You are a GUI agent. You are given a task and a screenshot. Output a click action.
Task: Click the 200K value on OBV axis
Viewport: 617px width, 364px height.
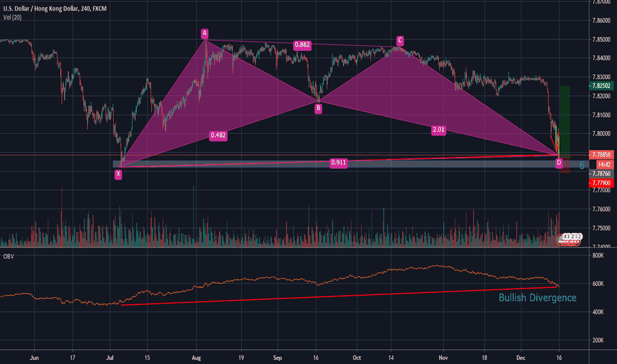click(598, 340)
